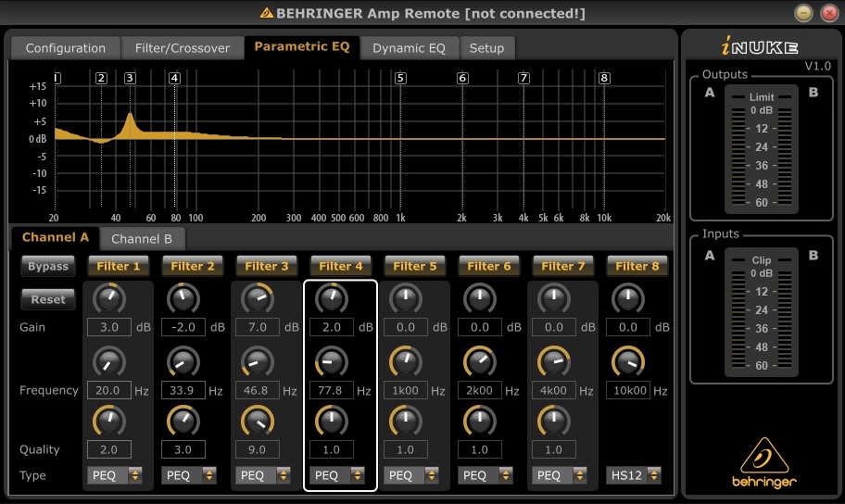Click Filter 4 frequency field showing 77.8

tap(332, 390)
